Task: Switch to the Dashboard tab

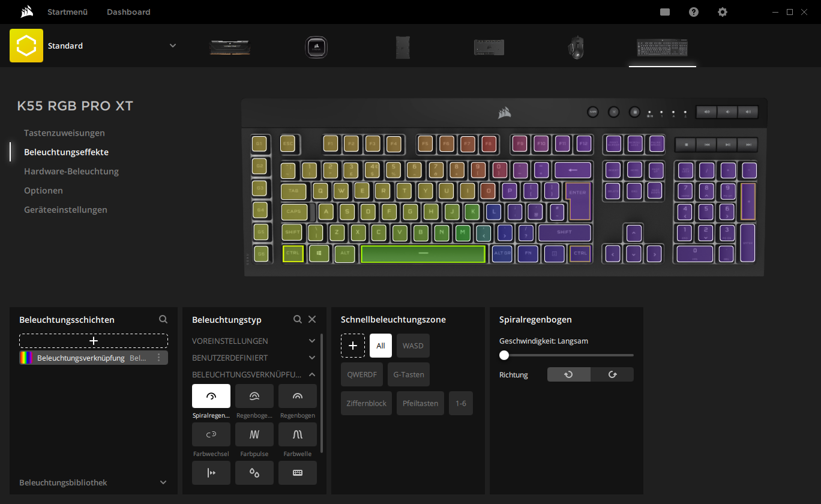Action: tap(128, 12)
